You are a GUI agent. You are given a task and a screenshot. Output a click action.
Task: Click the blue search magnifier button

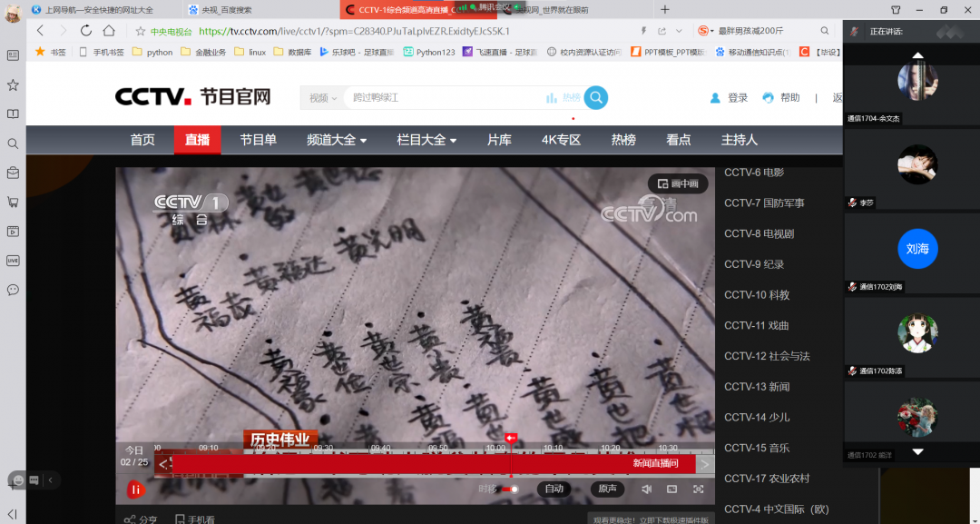point(595,98)
